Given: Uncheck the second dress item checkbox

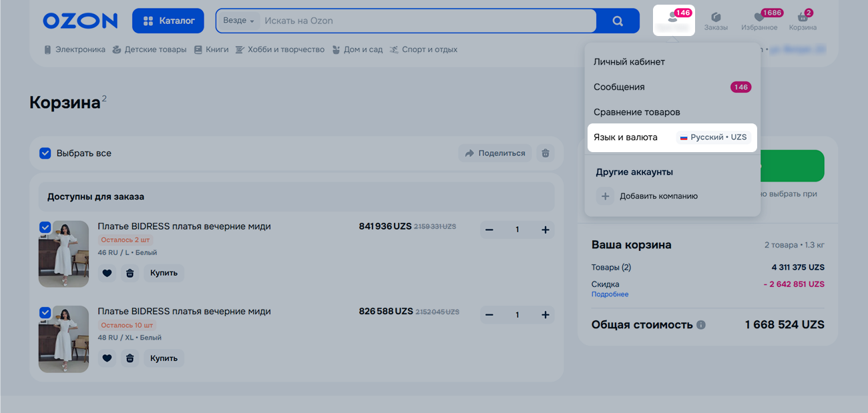Looking at the screenshot, I should (45, 312).
